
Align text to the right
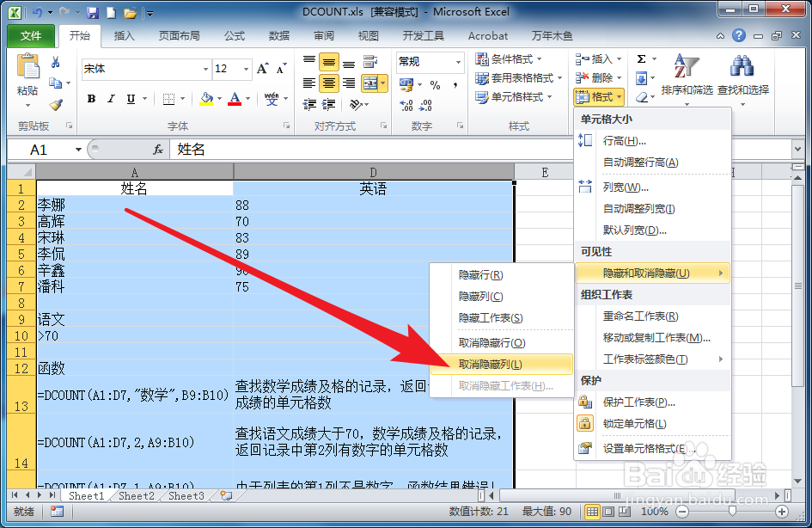[x=349, y=83]
